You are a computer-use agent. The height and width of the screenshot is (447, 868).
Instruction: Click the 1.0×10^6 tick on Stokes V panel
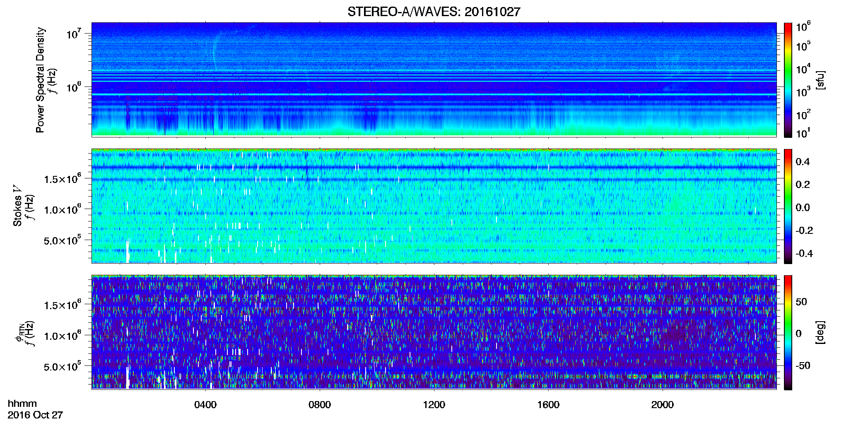[62, 209]
